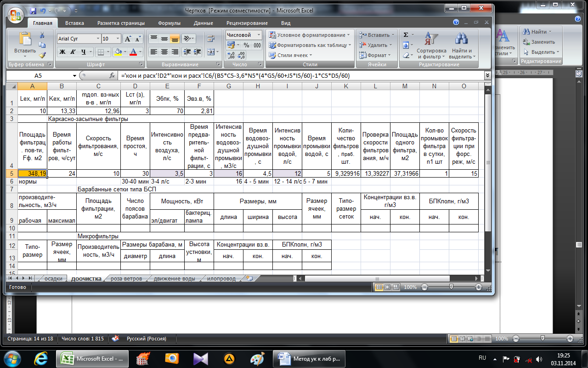This screenshot has width=588, height=368.
Task: Toggle italic К formatting
Action: pyautogui.click(x=73, y=52)
